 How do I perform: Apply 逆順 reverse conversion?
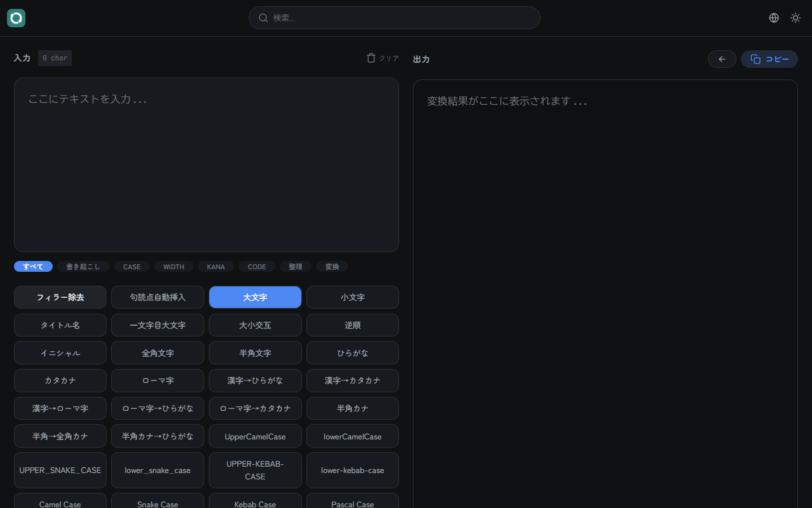click(x=353, y=325)
